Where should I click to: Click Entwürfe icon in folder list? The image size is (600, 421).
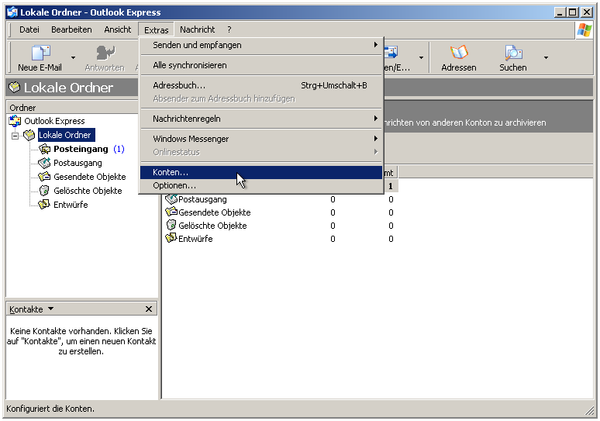pyautogui.click(x=171, y=238)
